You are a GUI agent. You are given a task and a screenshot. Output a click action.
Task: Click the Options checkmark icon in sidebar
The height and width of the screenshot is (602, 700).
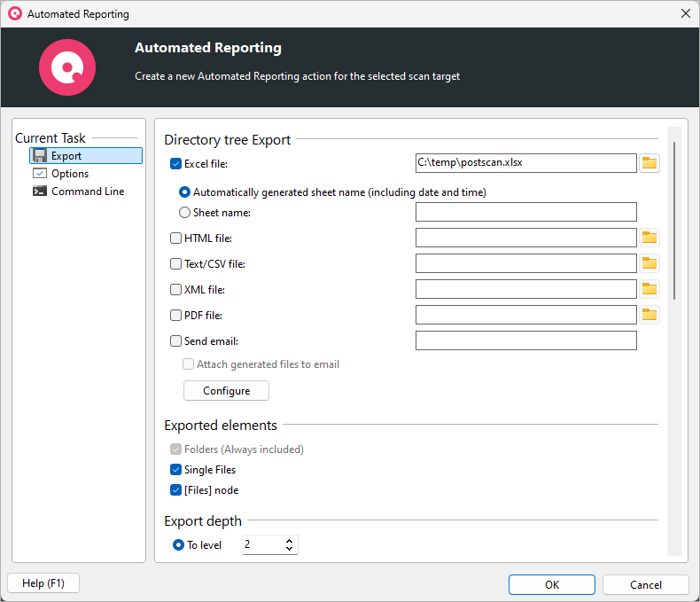40,174
